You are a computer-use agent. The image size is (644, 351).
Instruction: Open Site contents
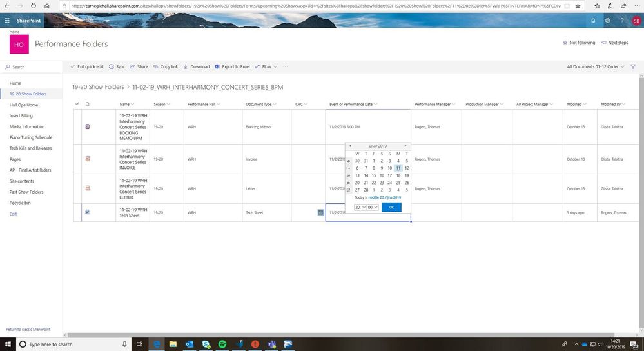tap(22, 181)
